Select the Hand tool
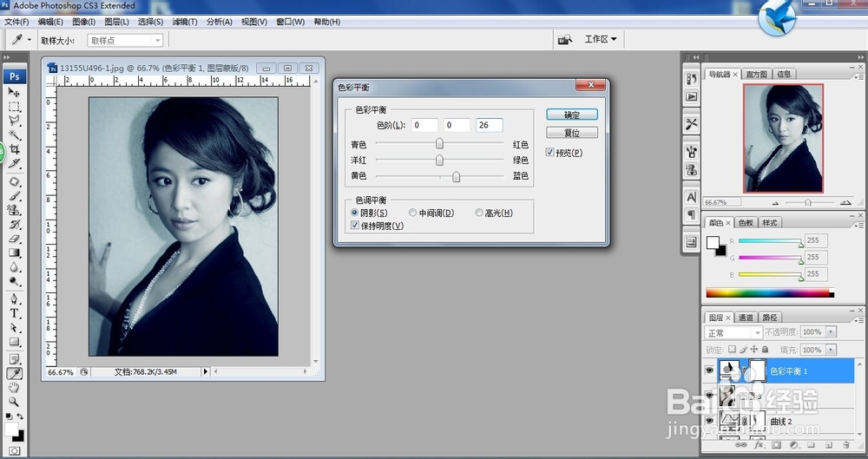The image size is (868, 459). tap(14, 388)
